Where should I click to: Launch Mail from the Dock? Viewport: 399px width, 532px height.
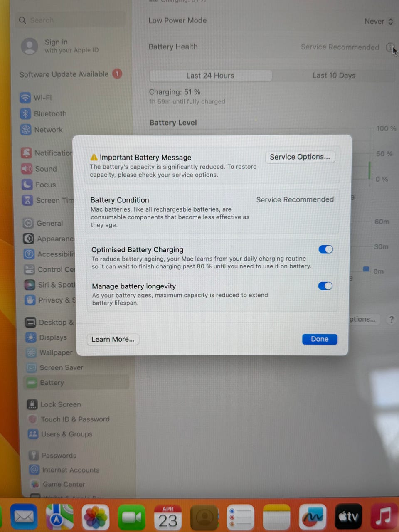[24, 517]
